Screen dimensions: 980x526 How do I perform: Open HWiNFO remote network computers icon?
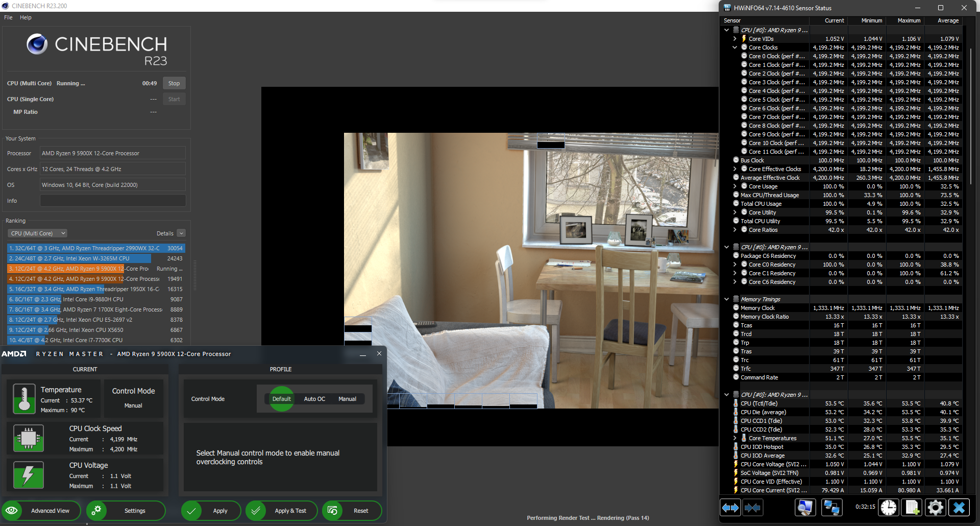(832, 508)
